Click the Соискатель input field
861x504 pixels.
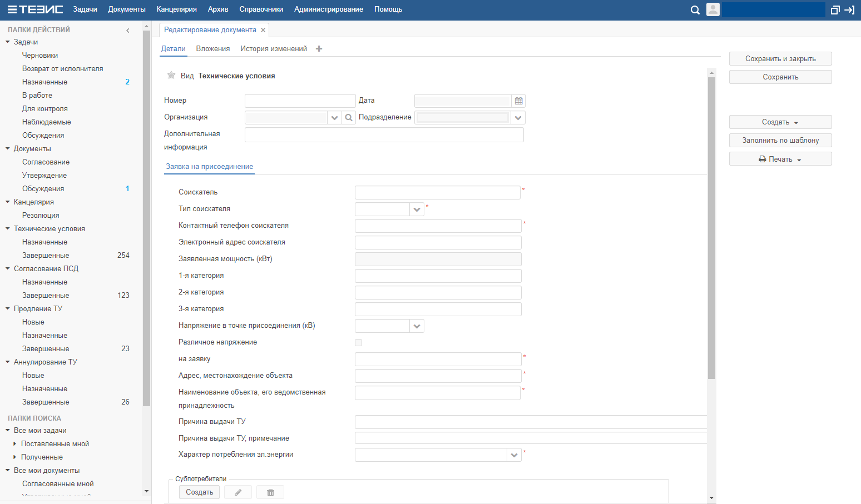[x=438, y=193]
